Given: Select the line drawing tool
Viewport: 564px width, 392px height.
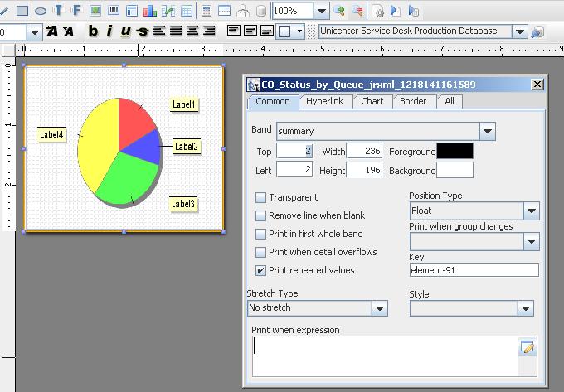Looking at the screenshot, I should point(3,11).
